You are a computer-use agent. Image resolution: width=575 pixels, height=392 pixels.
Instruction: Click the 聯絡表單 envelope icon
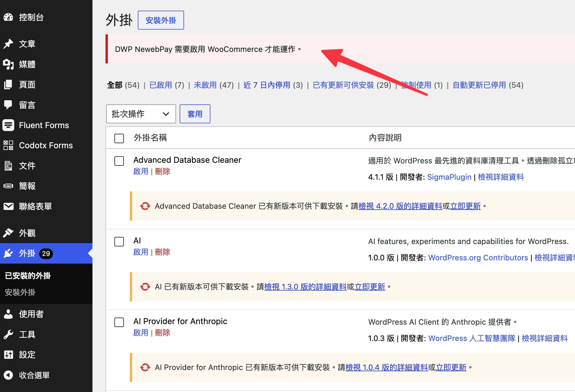click(x=8, y=206)
